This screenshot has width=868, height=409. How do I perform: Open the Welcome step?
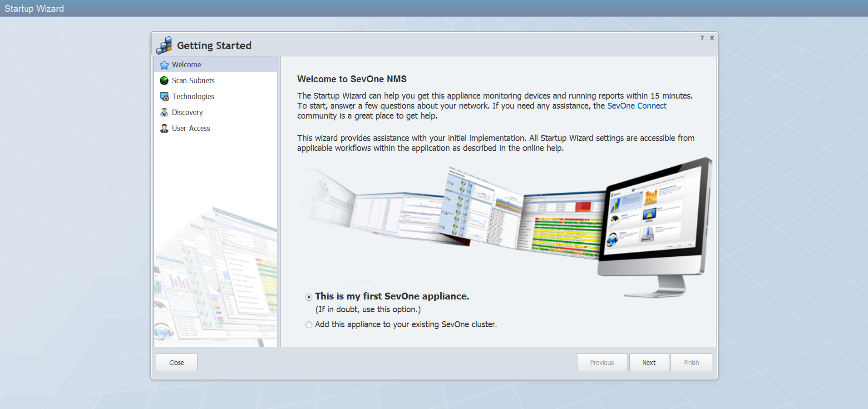[x=215, y=65]
